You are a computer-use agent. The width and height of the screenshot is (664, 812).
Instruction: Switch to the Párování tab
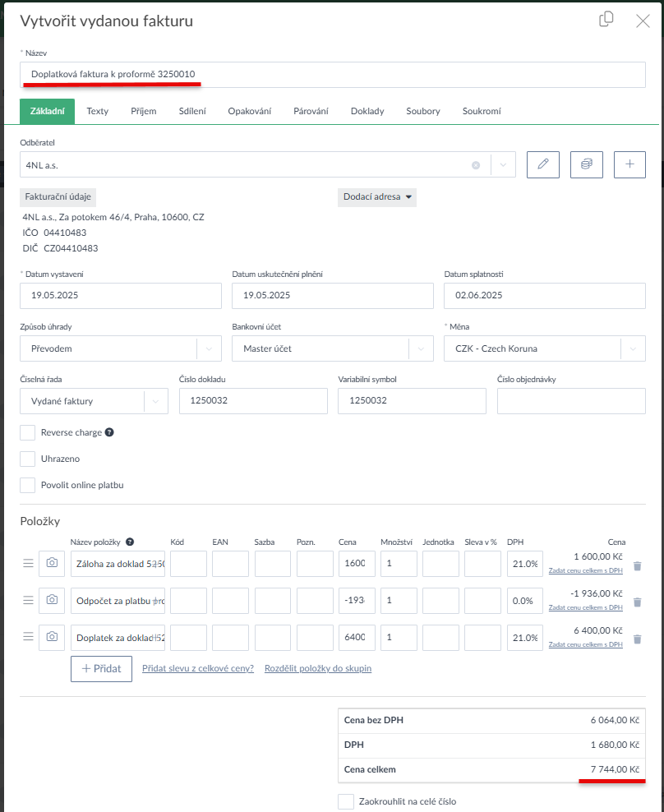[311, 111]
